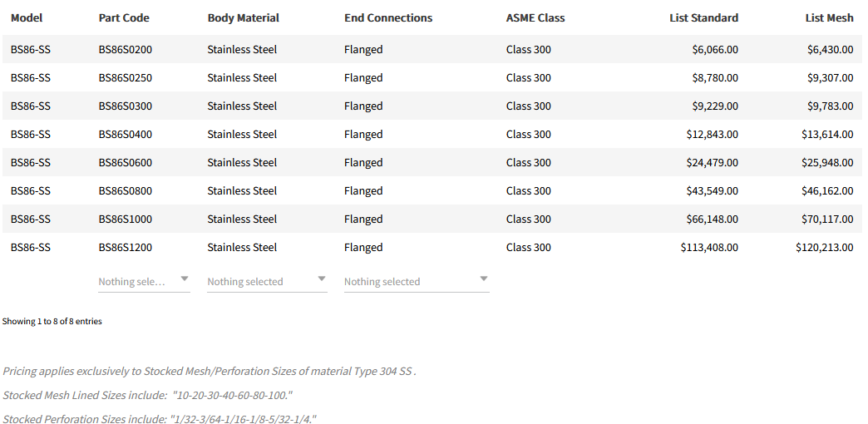Image resolution: width=868 pixels, height=424 pixels.
Task: Click the "Showing 1 to 8" entries text
Action: [52, 321]
